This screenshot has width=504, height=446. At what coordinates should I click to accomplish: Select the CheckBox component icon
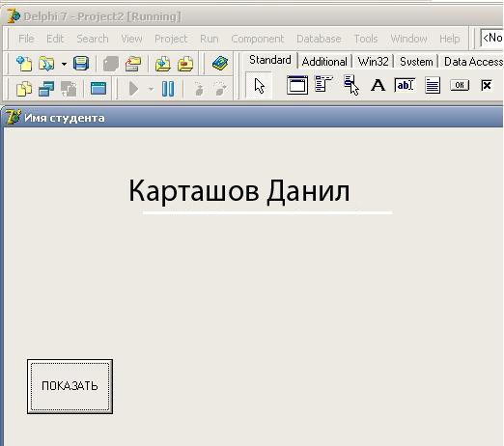(487, 85)
